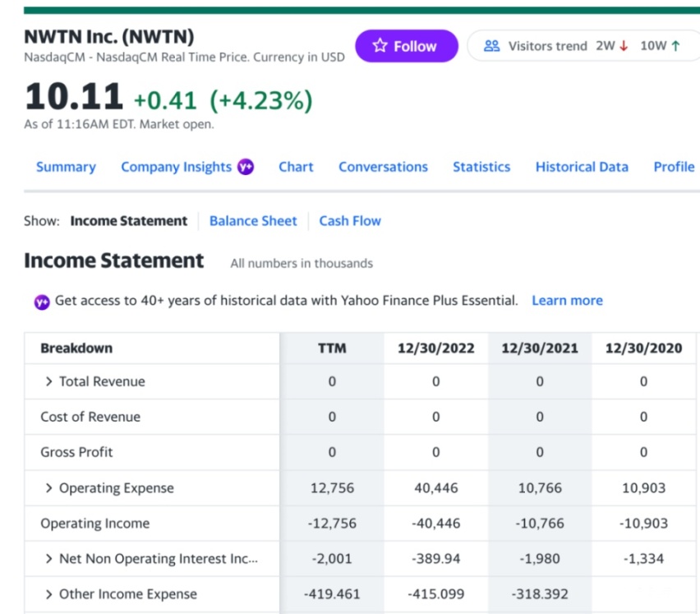Click the -415.099 Other Income value
The image size is (700, 614).
tap(435, 594)
